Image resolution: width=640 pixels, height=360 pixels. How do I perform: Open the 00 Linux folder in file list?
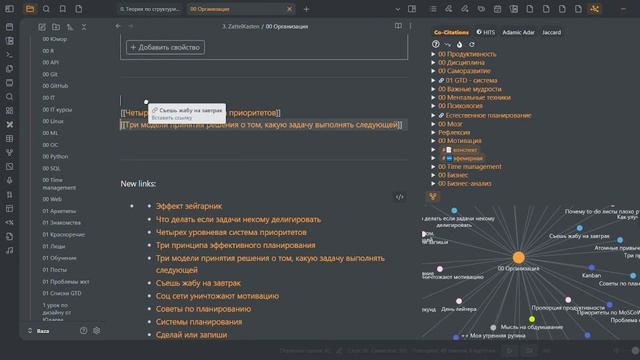click(x=53, y=122)
